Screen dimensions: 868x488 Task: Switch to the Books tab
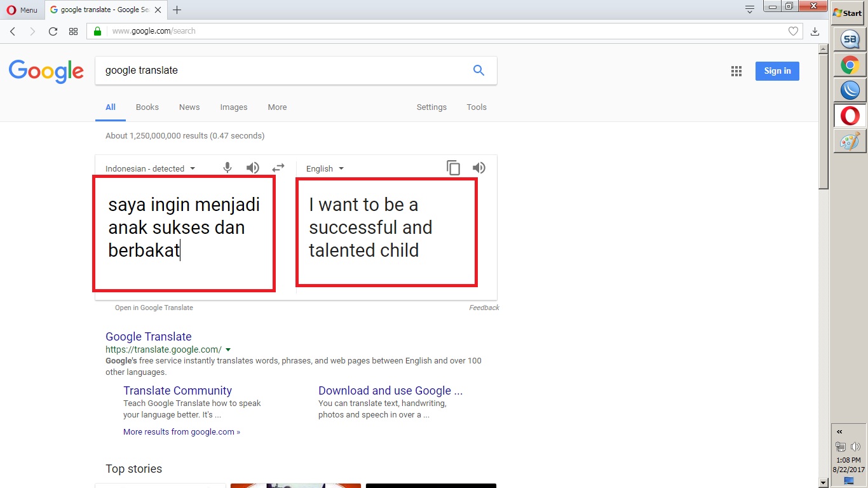pyautogui.click(x=147, y=107)
